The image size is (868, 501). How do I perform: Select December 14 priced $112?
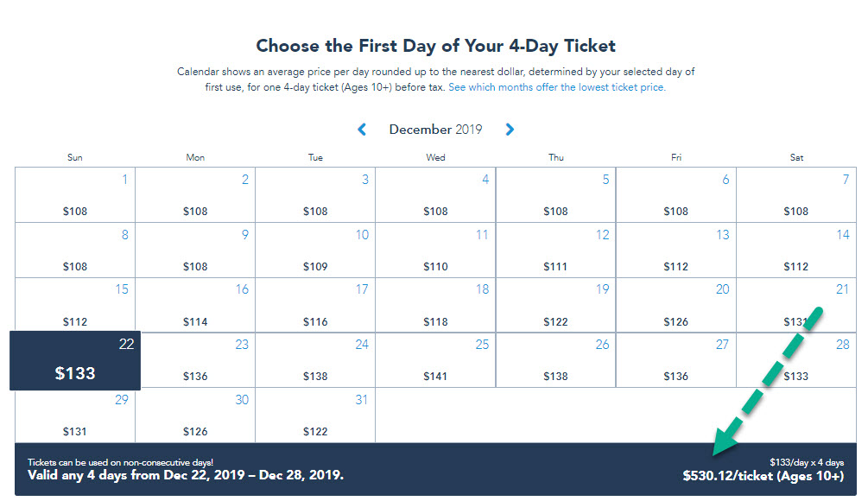pyautogui.click(x=796, y=250)
